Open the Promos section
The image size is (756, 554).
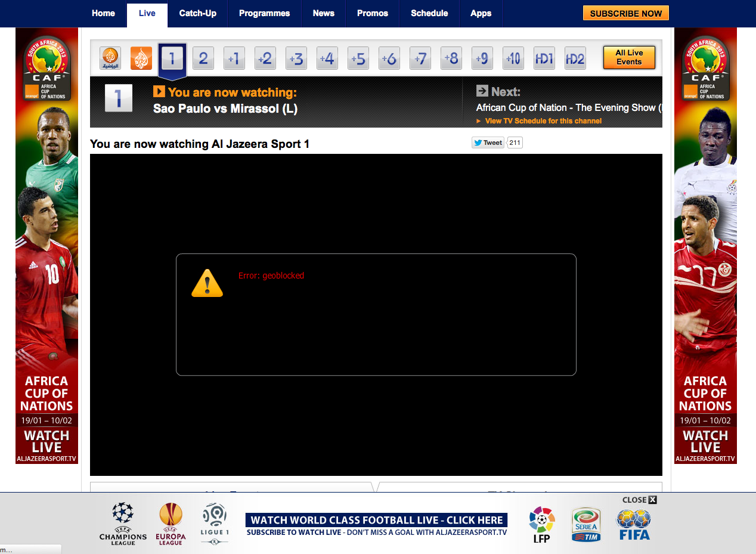tap(373, 14)
